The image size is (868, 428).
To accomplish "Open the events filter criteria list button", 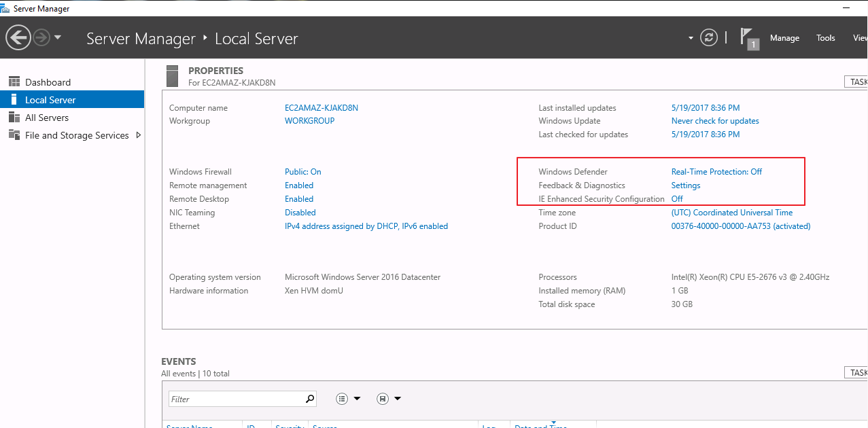I will coord(343,399).
